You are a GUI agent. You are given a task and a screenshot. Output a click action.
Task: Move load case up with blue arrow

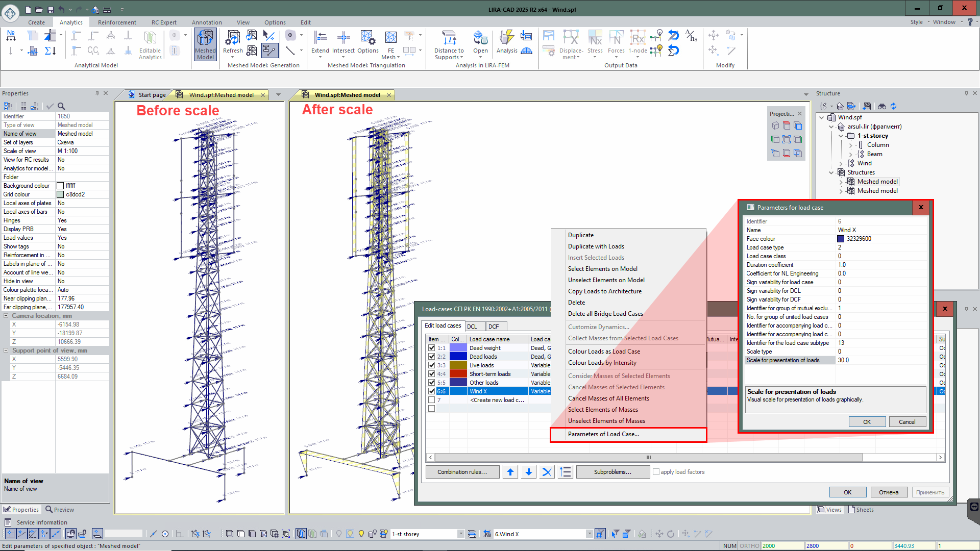point(510,472)
